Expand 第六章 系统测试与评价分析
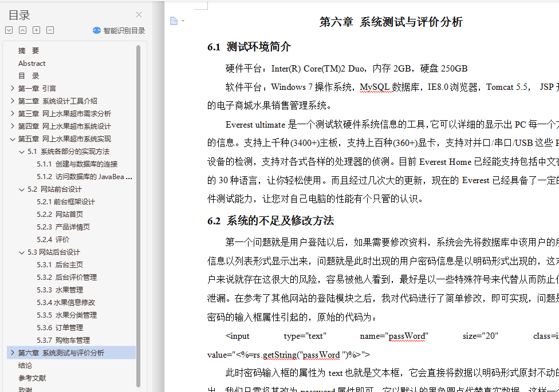 point(13,353)
